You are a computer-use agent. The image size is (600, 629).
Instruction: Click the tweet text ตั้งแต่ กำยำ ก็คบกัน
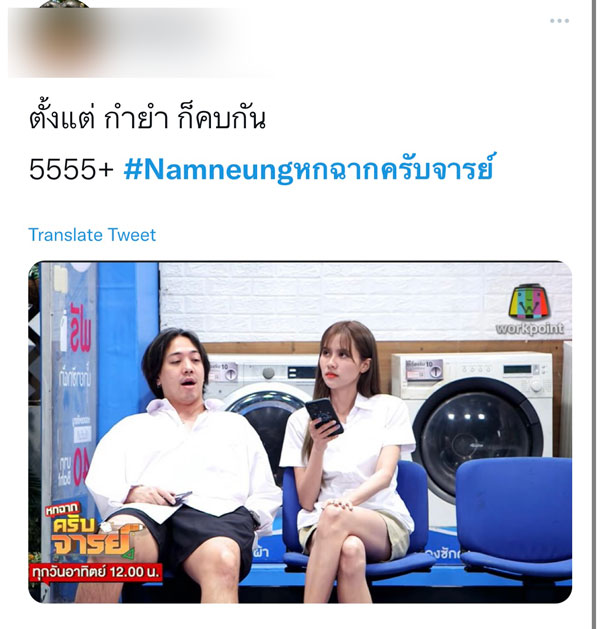pos(147,119)
